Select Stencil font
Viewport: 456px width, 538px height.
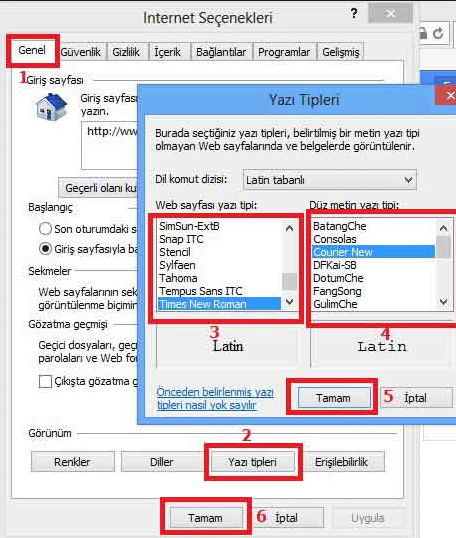pyautogui.click(x=220, y=253)
